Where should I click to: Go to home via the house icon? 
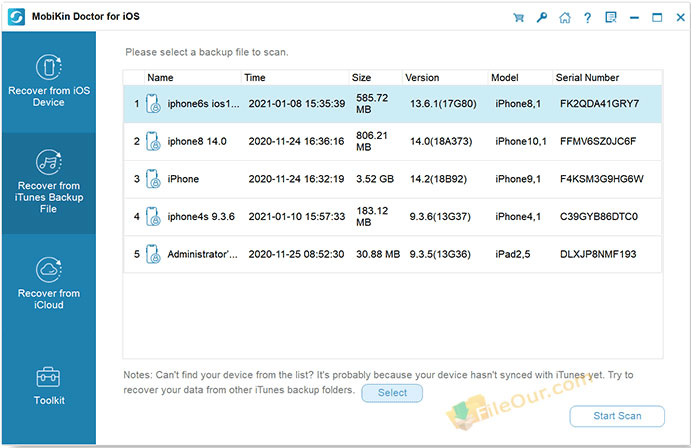[565, 18]
